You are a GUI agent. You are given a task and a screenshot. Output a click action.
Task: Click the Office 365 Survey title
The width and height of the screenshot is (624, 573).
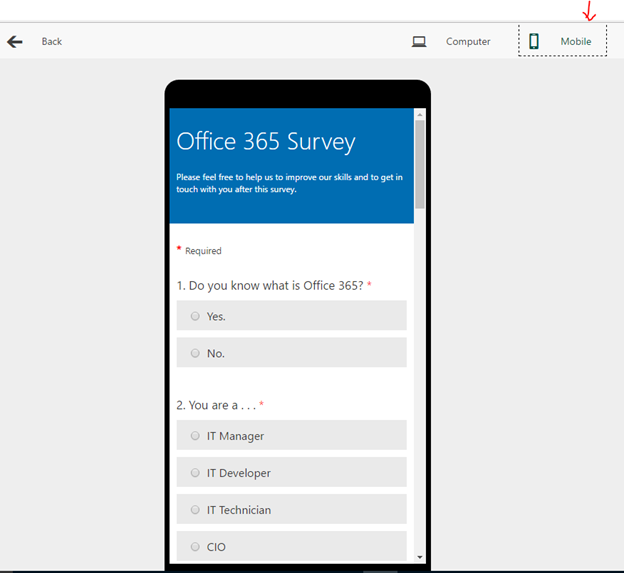click(x=266, y=142)
